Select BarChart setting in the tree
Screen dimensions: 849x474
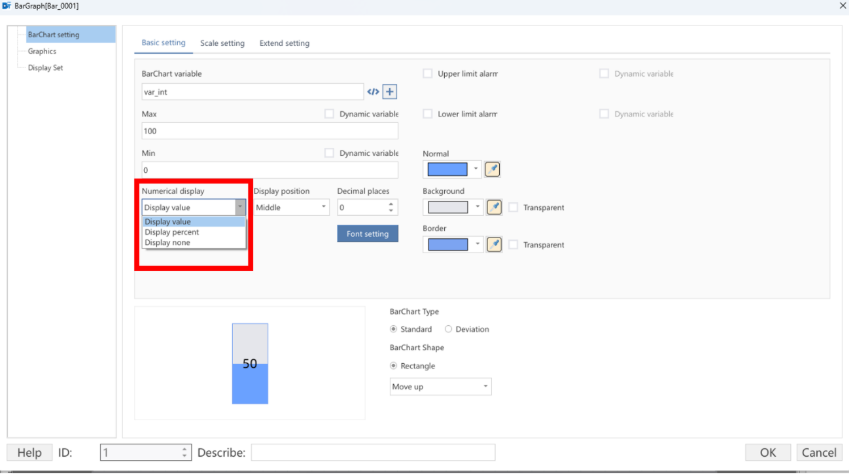[70, 34]
